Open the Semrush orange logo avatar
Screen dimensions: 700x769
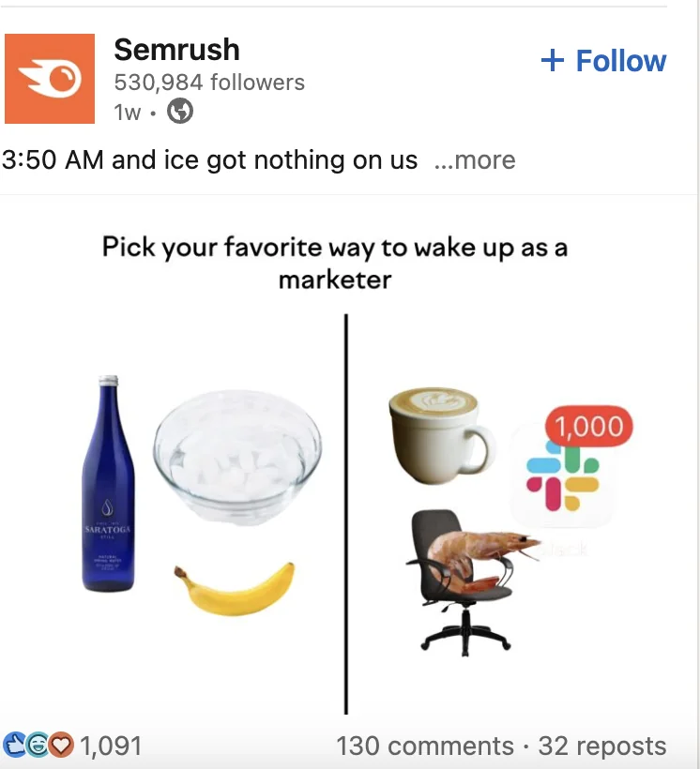(50, 79)
